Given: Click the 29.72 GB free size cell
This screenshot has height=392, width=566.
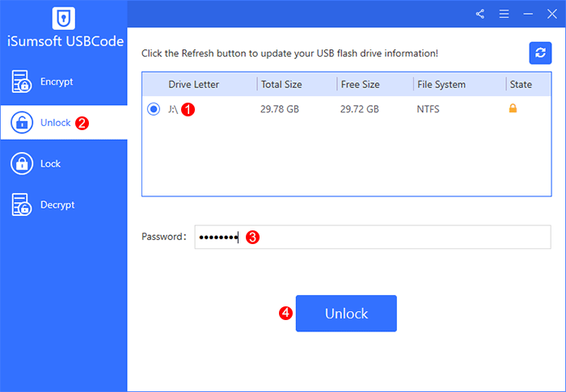Looking at the screenshot, I should (360, 109).
